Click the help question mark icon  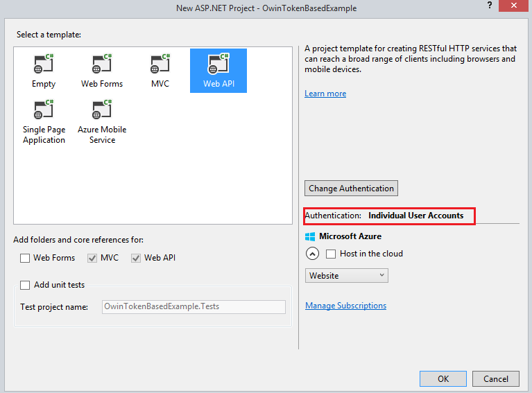(490, 7)
